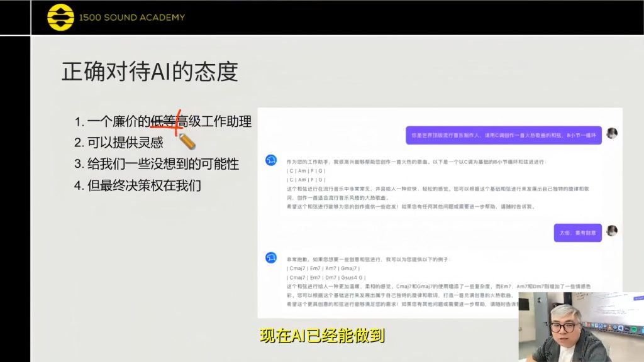Click the user avatar beside the 太俗，要有创意 bubble
Image resolution: width=644 pixels, height=362 pixels.
click(611, 231)
